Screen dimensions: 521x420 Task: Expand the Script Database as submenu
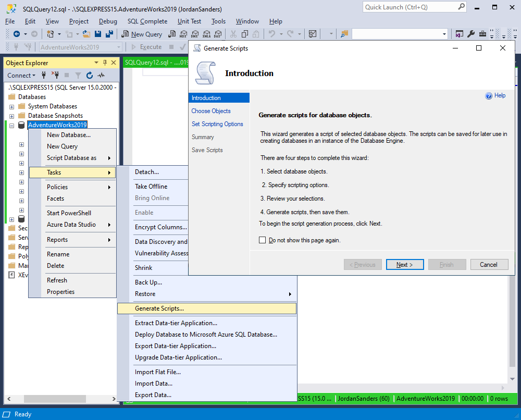point(72,158)
